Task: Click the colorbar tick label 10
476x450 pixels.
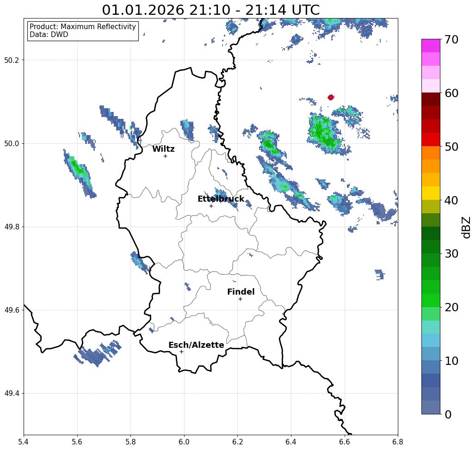Action: [x=451, y=361]
